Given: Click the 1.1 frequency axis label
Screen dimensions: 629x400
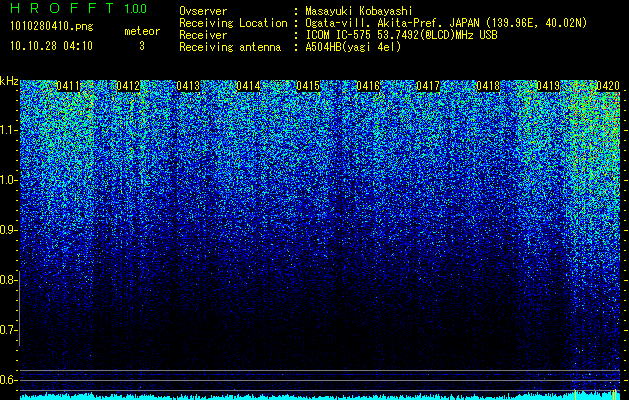Looking at the screenshot, I should (x=8, y=130).
